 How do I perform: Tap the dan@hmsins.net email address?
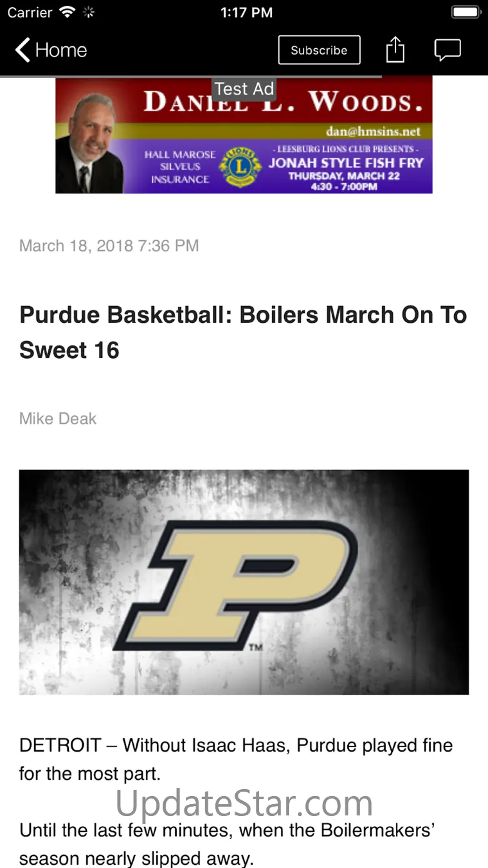pyautogui.click(x=373, y=131)
